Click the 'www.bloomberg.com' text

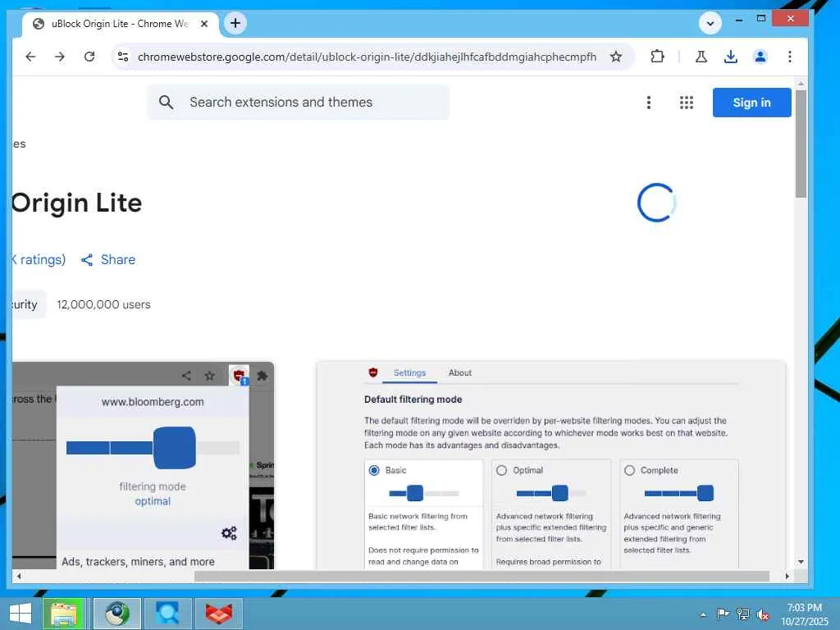tap(153, 402)
